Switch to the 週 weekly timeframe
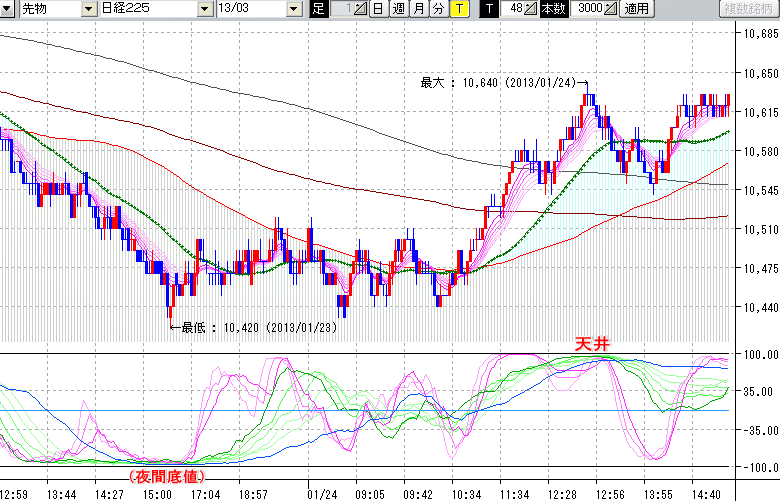 click(x=398, y=9)
